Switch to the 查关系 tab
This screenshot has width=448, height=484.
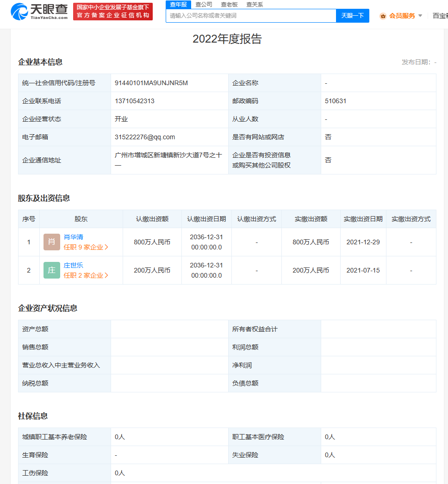pyautogui.click(x=255, y=5)
